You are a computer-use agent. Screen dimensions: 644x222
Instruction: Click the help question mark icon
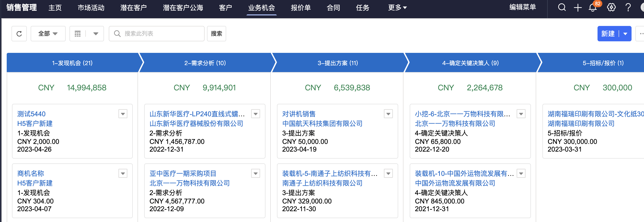point(628,7)
